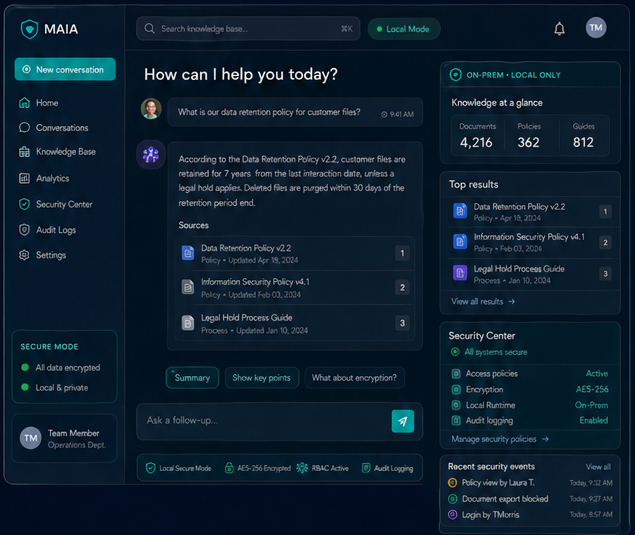The width and height of the screenshot is (635, 535).
Task: Click the Analytics chart icon
Action: 24,178
